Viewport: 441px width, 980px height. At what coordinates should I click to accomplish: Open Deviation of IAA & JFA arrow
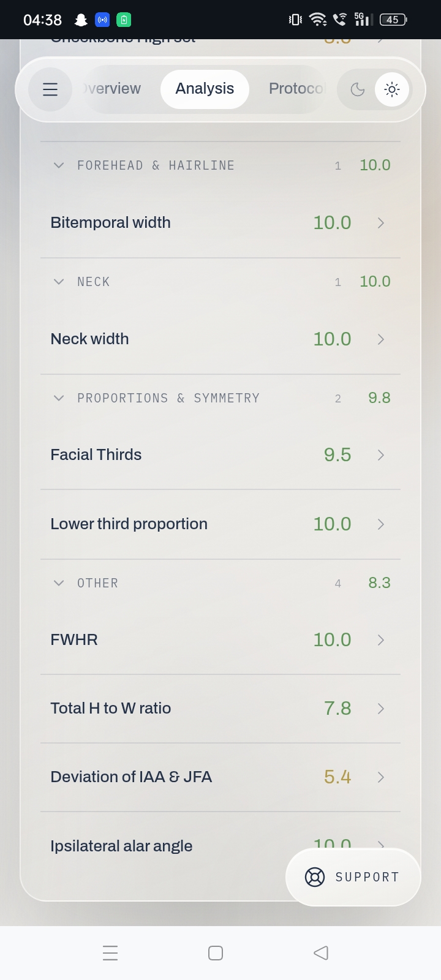pyautogui.click(x=381, y=777)
